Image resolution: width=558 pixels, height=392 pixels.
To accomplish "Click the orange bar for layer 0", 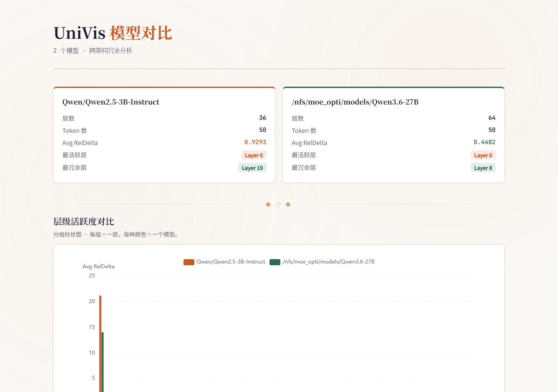I will [x=100, y=344].
